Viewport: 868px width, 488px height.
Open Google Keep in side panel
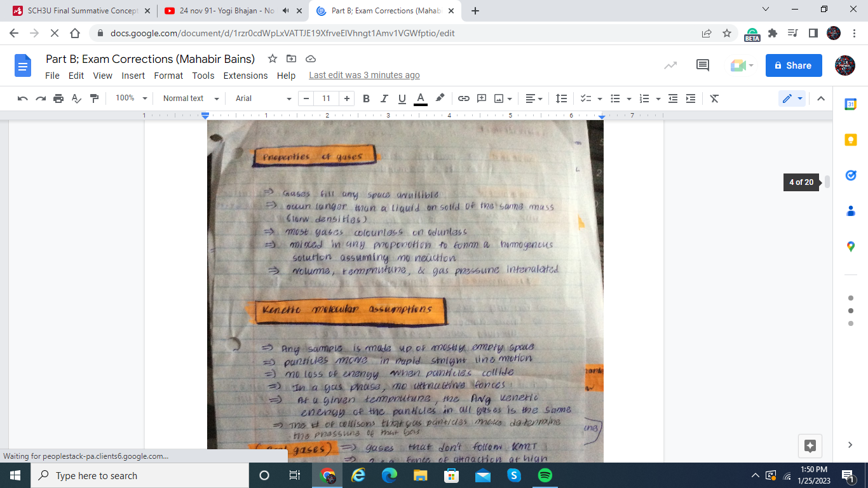tap(851, 140)
